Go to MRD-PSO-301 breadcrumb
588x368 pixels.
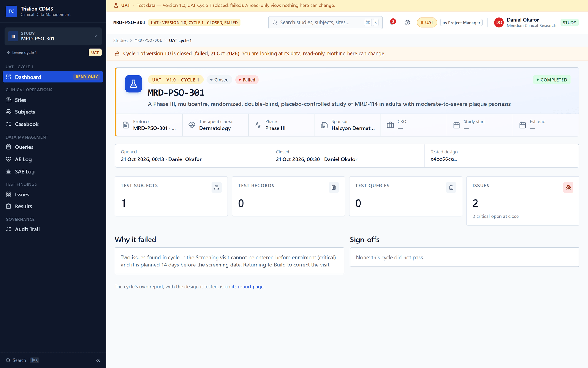point(148,40)
